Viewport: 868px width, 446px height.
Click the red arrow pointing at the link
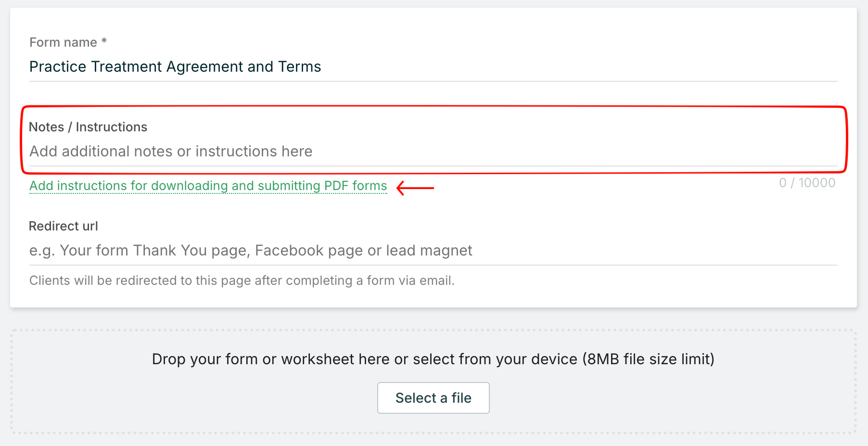pos(415,188)
